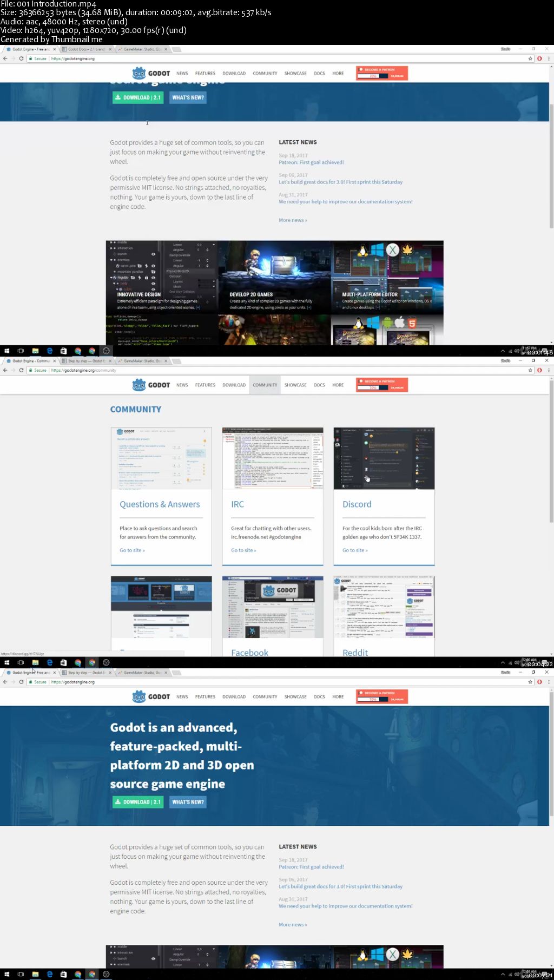This screenshot has width=554, height=980.
Task: Click the Facebook page preview thumbnail
Action: coord(273,607)
